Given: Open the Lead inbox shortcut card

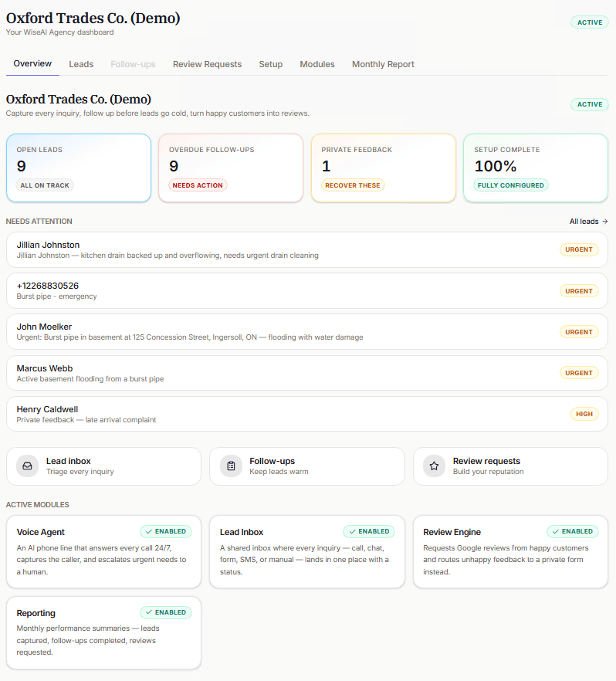Looking at the screenshot, I should 103,466.
